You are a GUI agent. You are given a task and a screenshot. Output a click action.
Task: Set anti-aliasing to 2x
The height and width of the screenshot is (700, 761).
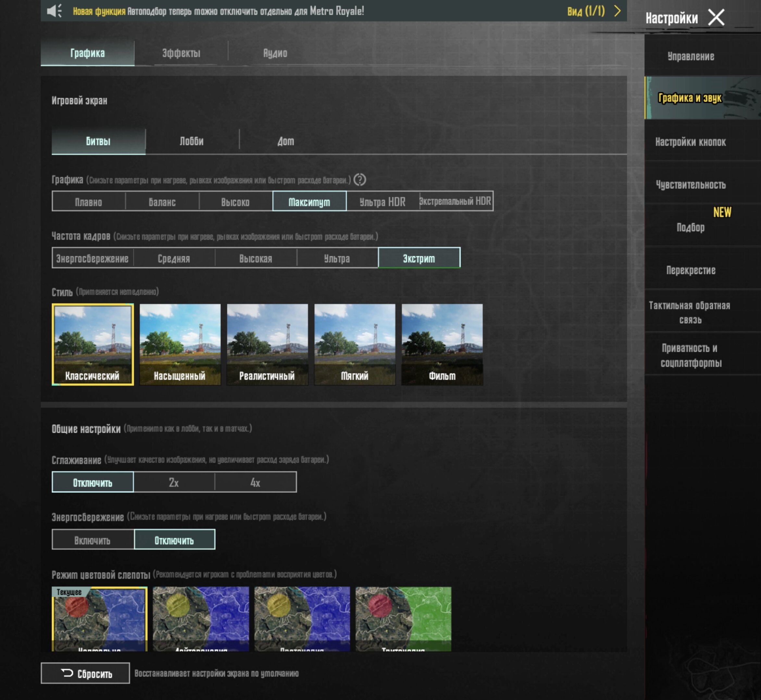(174, 482)
